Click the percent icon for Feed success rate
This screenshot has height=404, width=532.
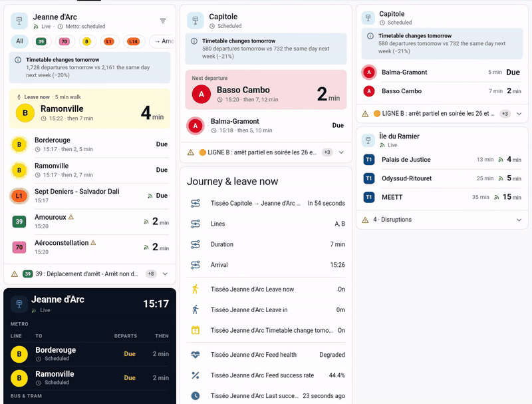[x=196, y=375]
